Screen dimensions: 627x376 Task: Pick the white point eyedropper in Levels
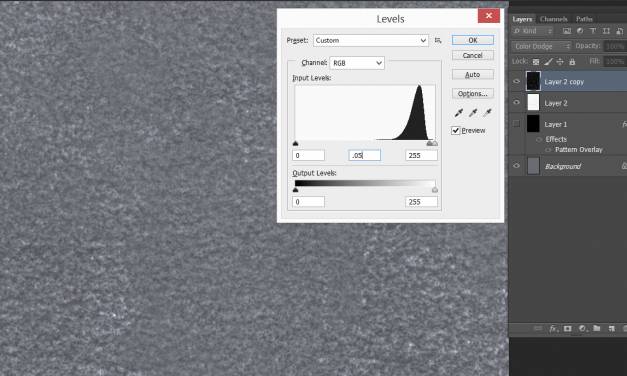[x=487, y=113]
